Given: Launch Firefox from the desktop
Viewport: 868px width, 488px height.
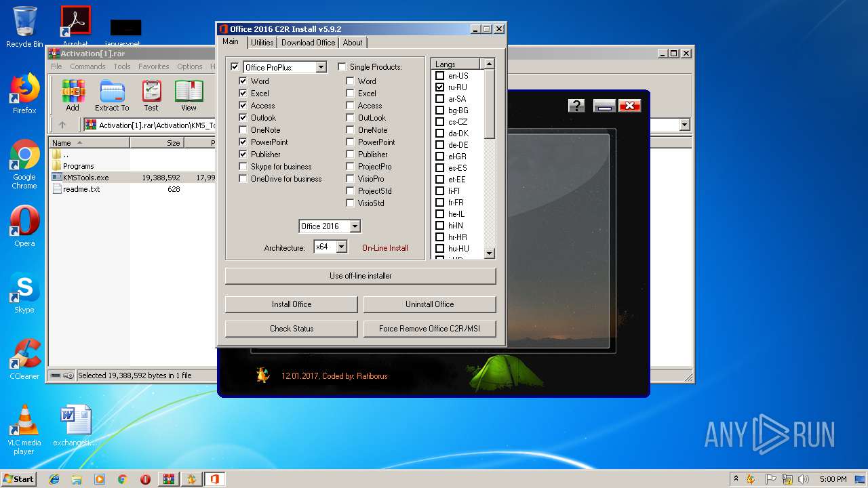Looking at the screenshot, I should [x=24, y=94].
